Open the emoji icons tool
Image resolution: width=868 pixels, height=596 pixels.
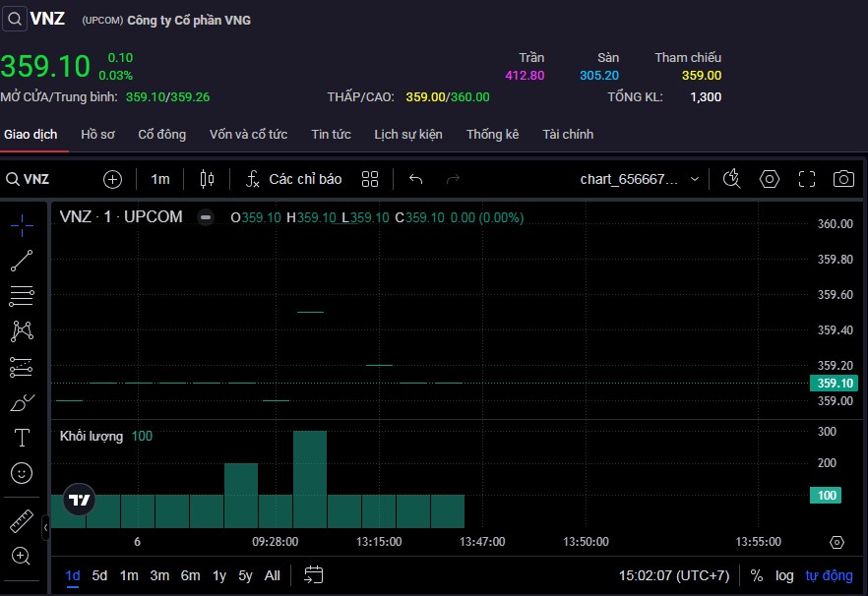pos(22,473)
